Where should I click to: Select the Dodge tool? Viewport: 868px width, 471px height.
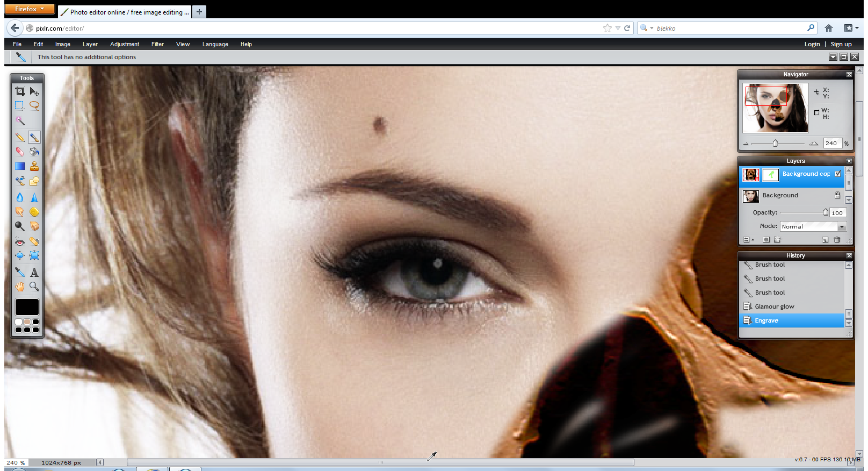click(x=20, y=226)
